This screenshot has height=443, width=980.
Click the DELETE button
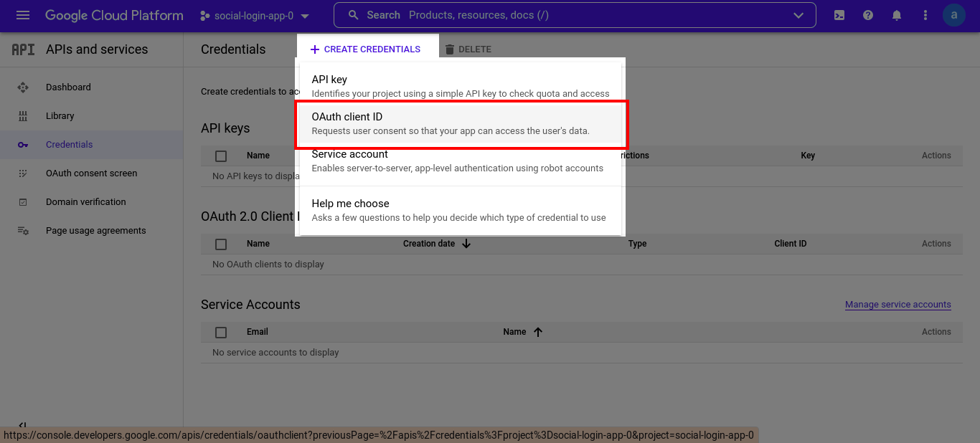click(x=468, y=49)
